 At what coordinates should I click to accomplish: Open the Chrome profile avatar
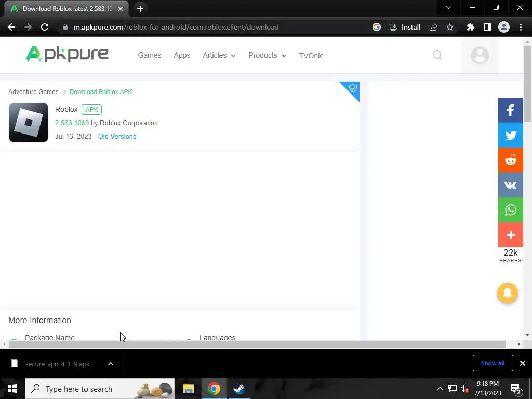(x=503, y=27)
